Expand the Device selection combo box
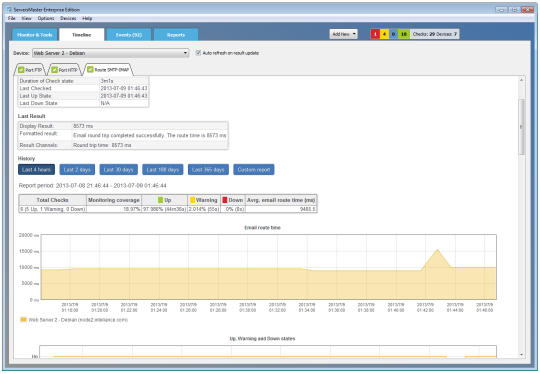Screen dimensions: 540x374 [x=111, y=53]
